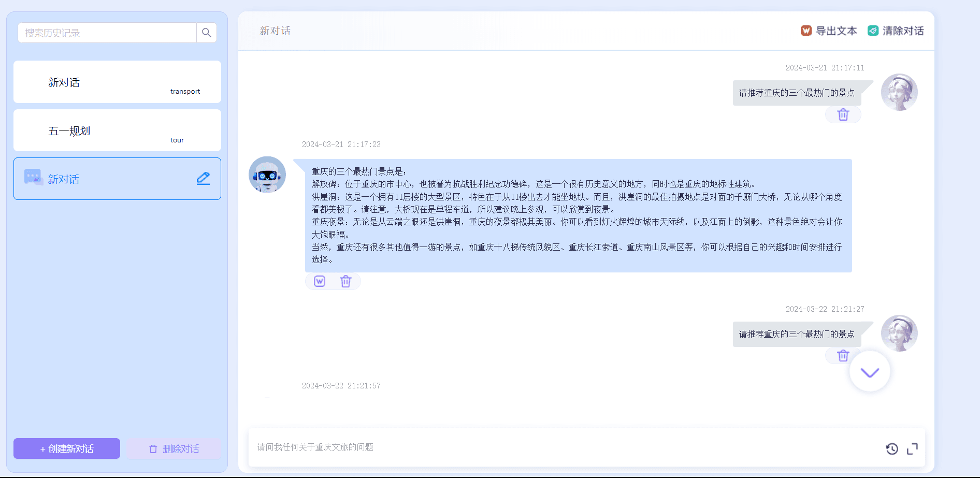This screenshot has height=478, width=980.
Task: Click 导出文本 in the header
Action: pos(829,31)
